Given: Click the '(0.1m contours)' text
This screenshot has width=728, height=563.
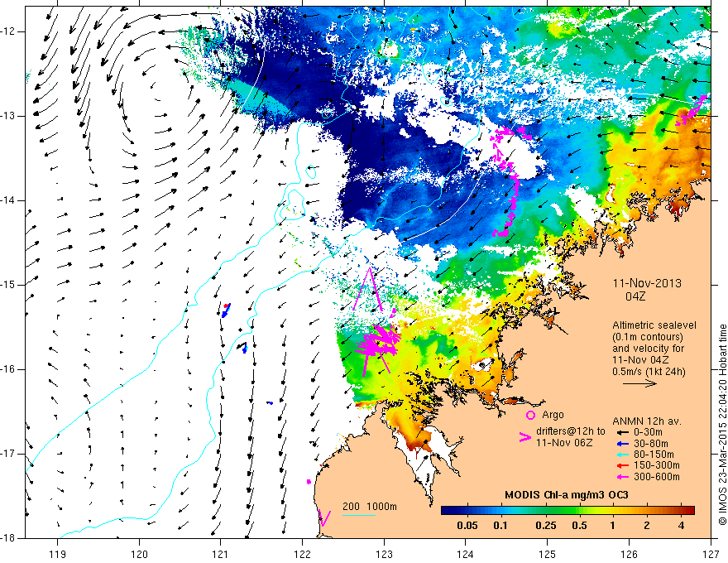Looking at the screenshot, I should pyautogui.click(x=648, y=337).
